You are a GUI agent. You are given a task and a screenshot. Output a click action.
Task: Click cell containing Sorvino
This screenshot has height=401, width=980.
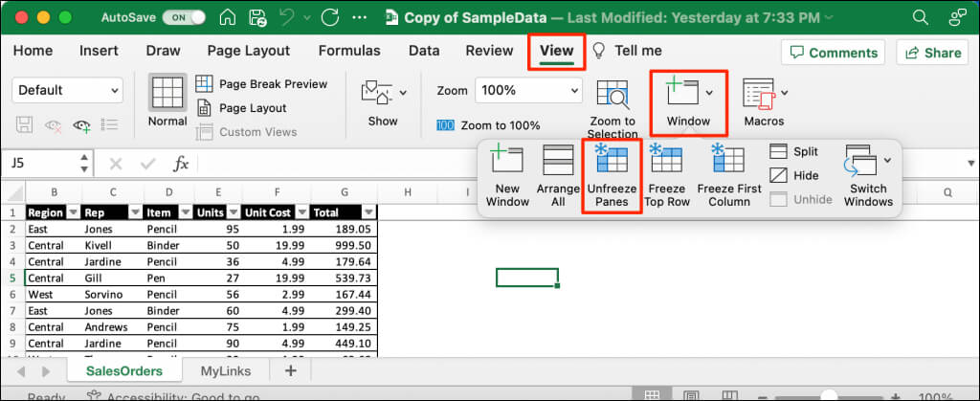[112, 294]
